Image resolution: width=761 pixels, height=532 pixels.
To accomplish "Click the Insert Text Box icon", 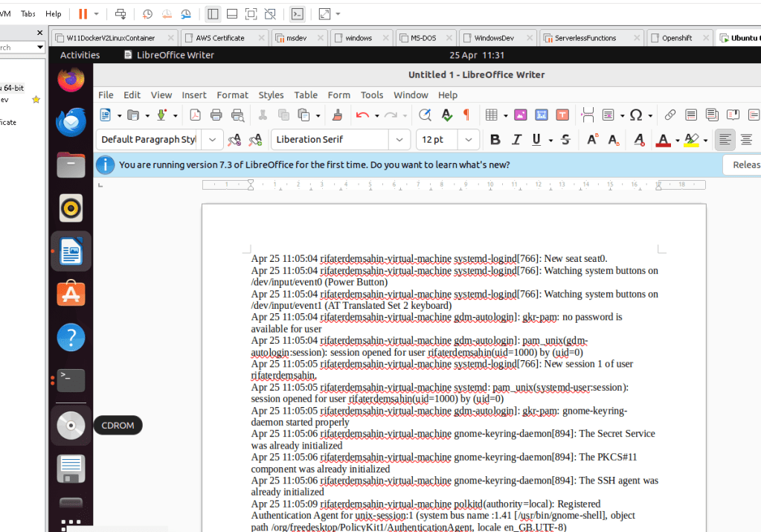I will click(562, 115).
